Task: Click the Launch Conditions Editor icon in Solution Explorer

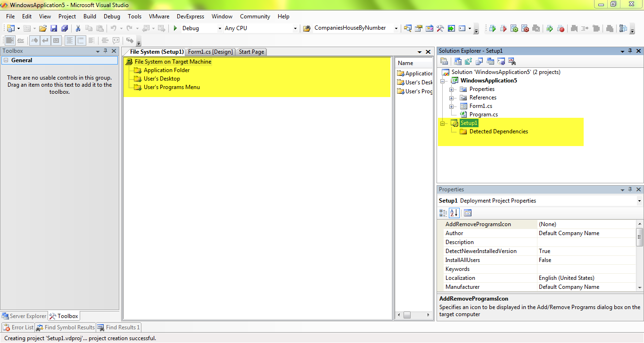Action: point(512,61)
